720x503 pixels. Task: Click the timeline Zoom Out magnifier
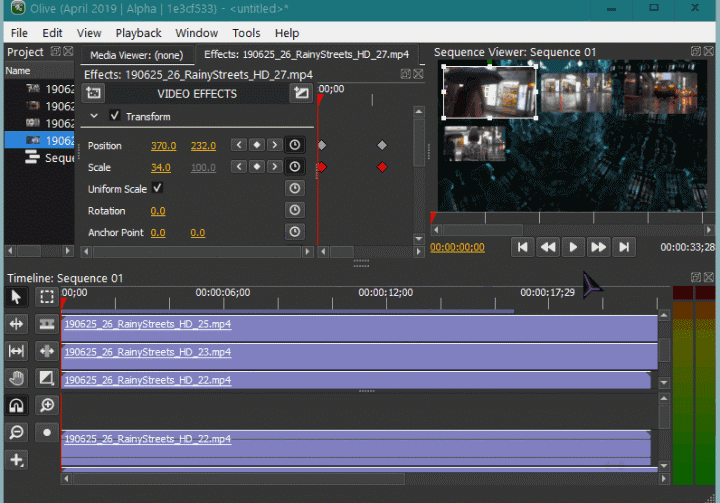(x=16, y=432)
